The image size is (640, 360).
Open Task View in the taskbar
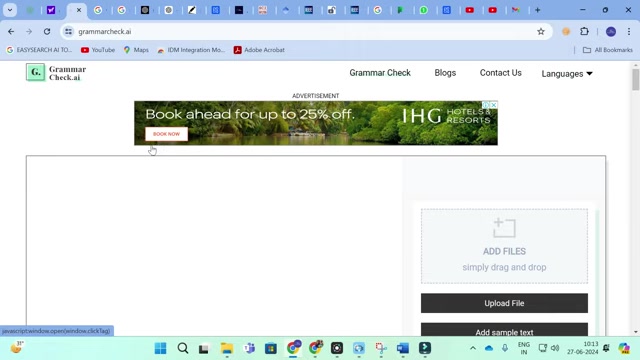204,348
